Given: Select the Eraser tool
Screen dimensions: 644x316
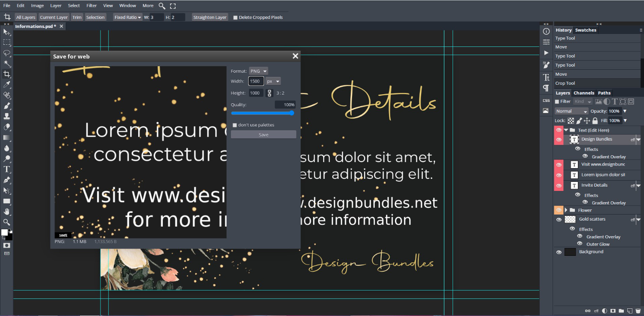Looking at the screenshot, I should tap(7, 127).
